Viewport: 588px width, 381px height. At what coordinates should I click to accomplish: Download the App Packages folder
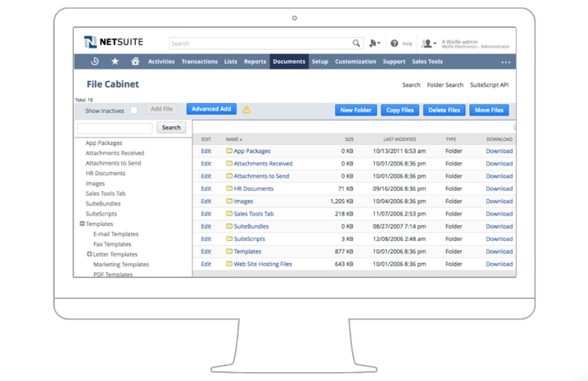click(499, 151)
